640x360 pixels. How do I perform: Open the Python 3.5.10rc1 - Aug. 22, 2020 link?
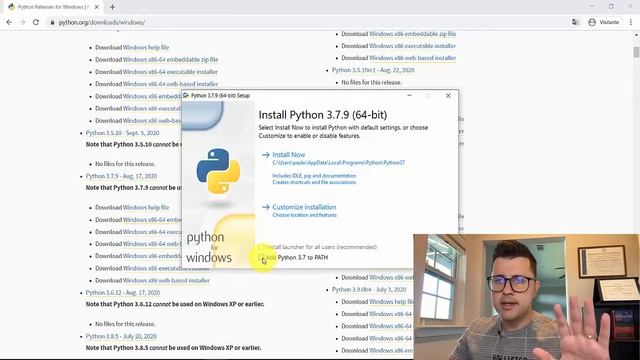373,70
